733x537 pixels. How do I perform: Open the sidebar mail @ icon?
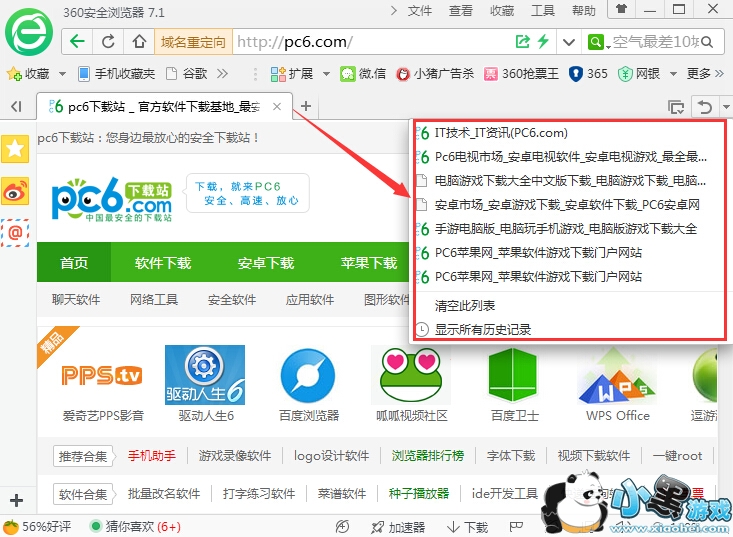15,232
